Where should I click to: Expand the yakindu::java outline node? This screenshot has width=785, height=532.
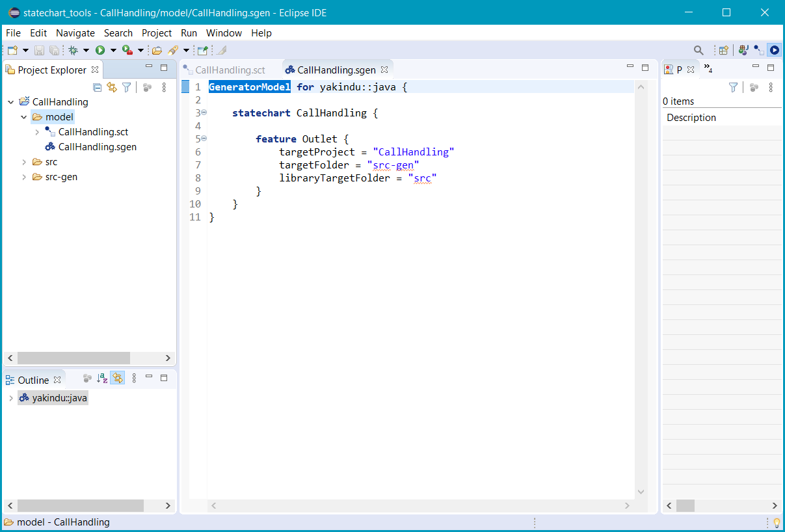pyautogui.click(x=11, y=398)
